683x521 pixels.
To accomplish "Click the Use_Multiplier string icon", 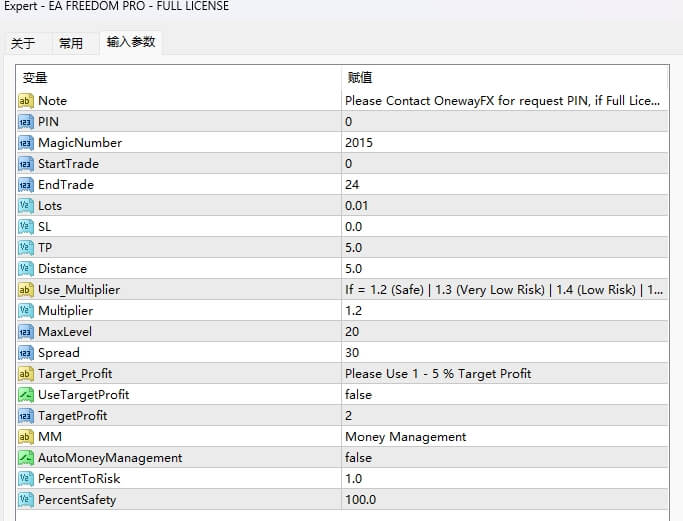I will tap(26, 290).
